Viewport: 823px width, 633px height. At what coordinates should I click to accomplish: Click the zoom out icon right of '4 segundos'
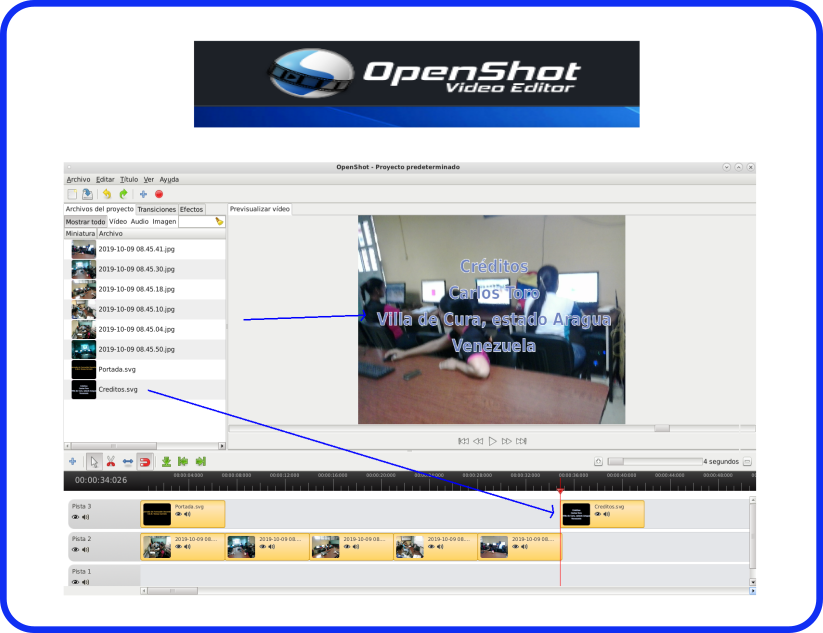coord(747,461)
